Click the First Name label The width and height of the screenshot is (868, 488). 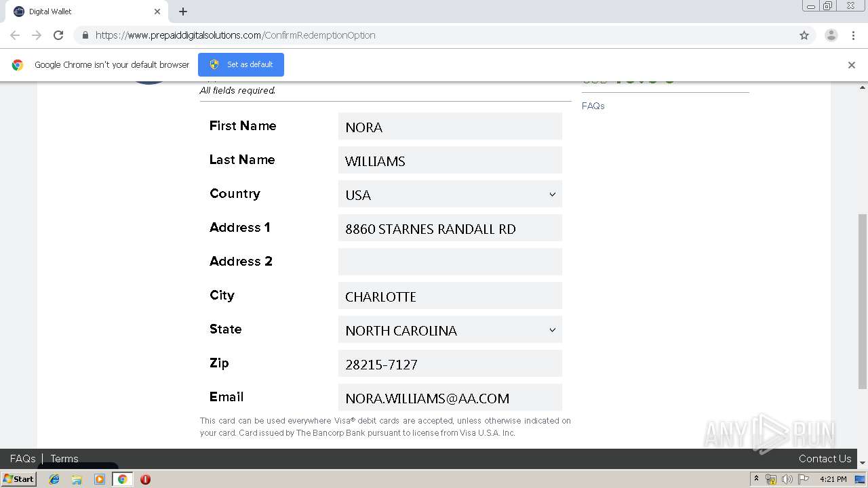243,125
